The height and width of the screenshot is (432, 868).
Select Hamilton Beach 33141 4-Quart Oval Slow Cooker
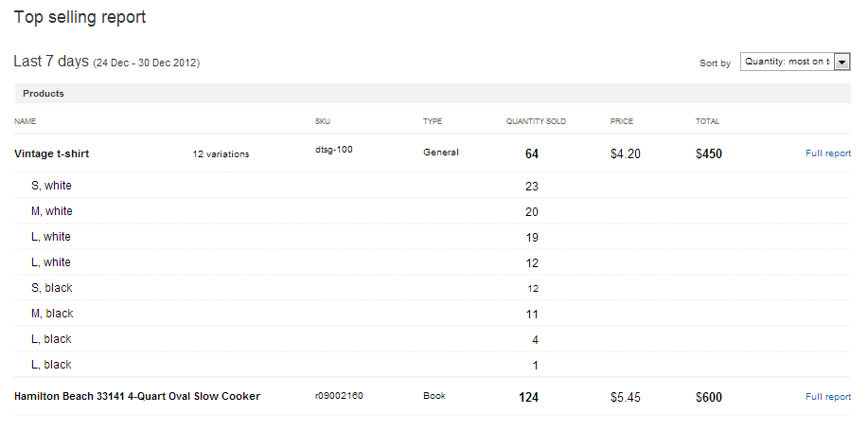coord(137,397)
